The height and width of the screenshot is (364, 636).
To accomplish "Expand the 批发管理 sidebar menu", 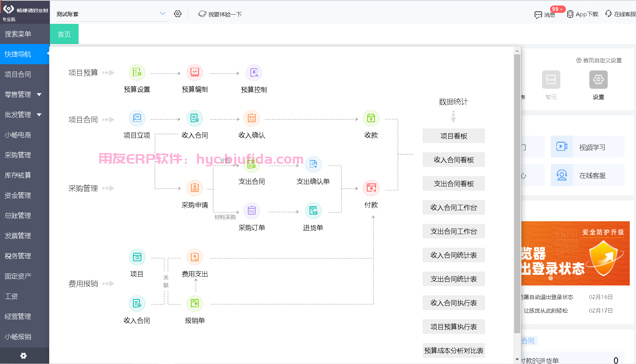I will point(25,115).
